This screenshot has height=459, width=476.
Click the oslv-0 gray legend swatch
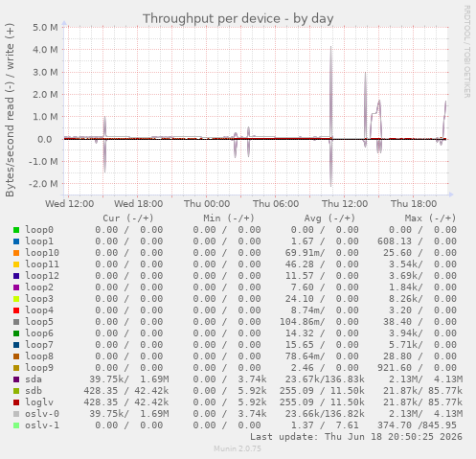tap(16, 414)
